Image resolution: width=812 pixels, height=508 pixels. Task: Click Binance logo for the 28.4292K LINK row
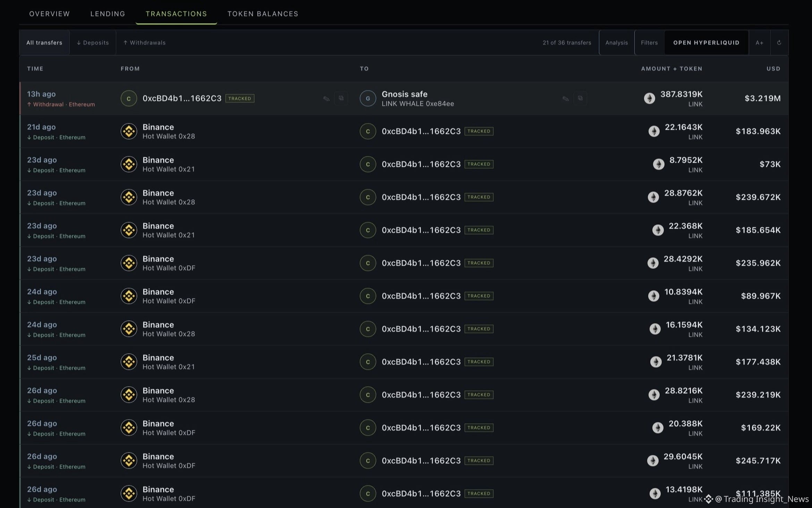129,263
